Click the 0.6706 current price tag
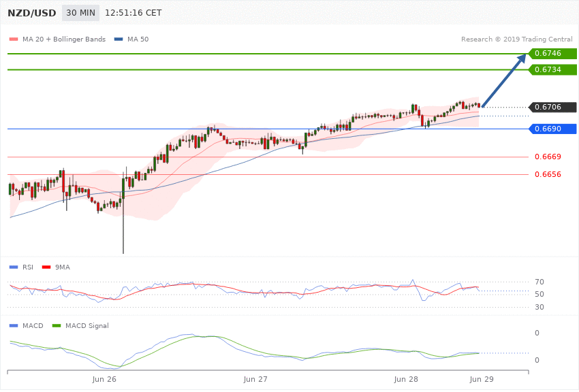The height and width of the screenshot is (392, 579). tap(553, 108)
